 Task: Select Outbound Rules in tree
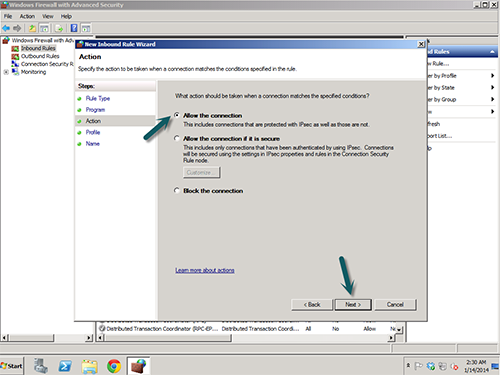(x=40, y=56)
